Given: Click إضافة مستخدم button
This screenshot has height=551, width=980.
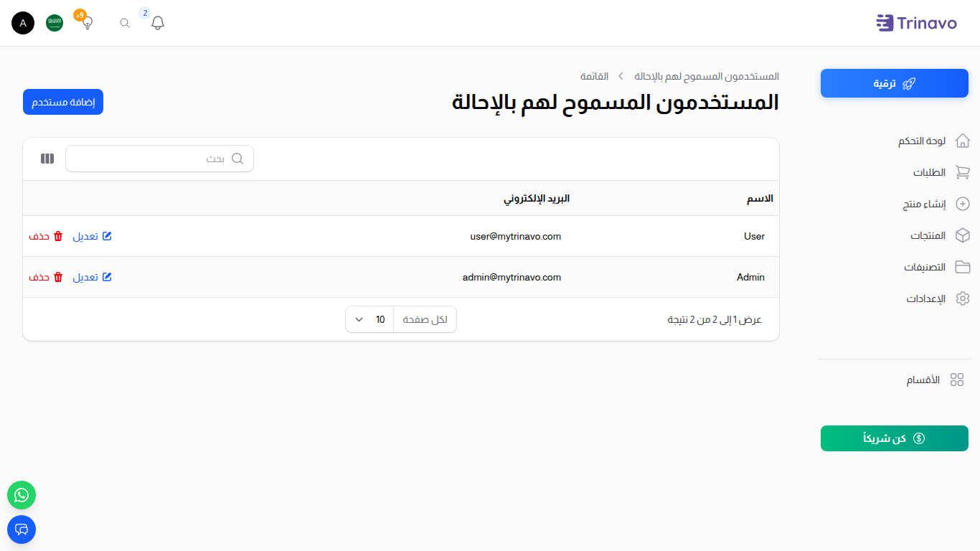Looking at the screenshot, I should pyautogui.click(x=63, y=102).
